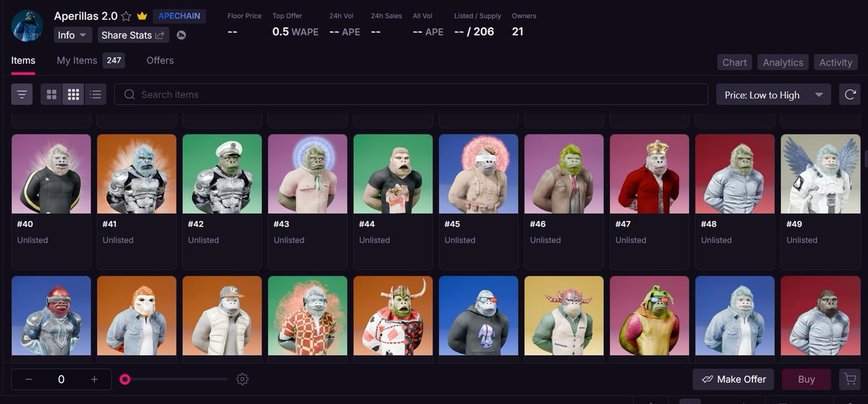The image size is (868, 404).
Task: Open item #40 thumbnail
Action: point(51,174)
